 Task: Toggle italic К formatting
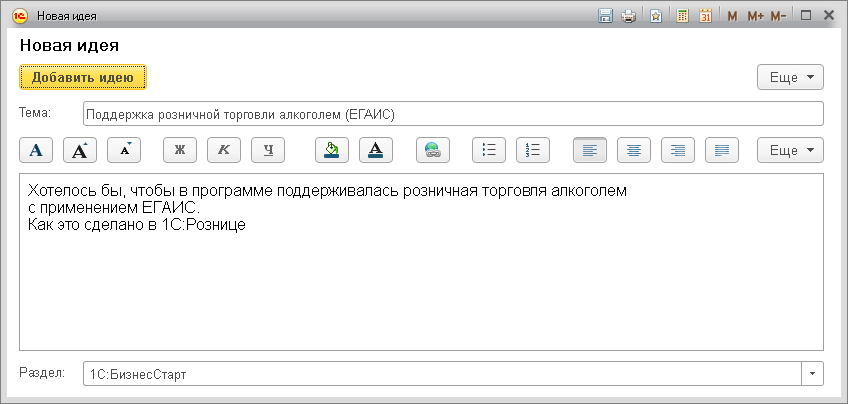(224, 150)
